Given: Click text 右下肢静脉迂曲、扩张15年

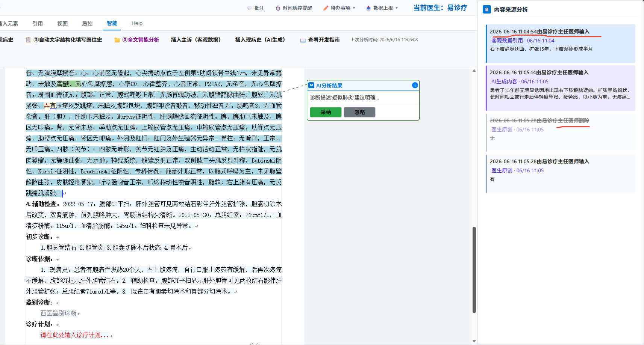Looking at the screenshot, I should tap(520, 49).
